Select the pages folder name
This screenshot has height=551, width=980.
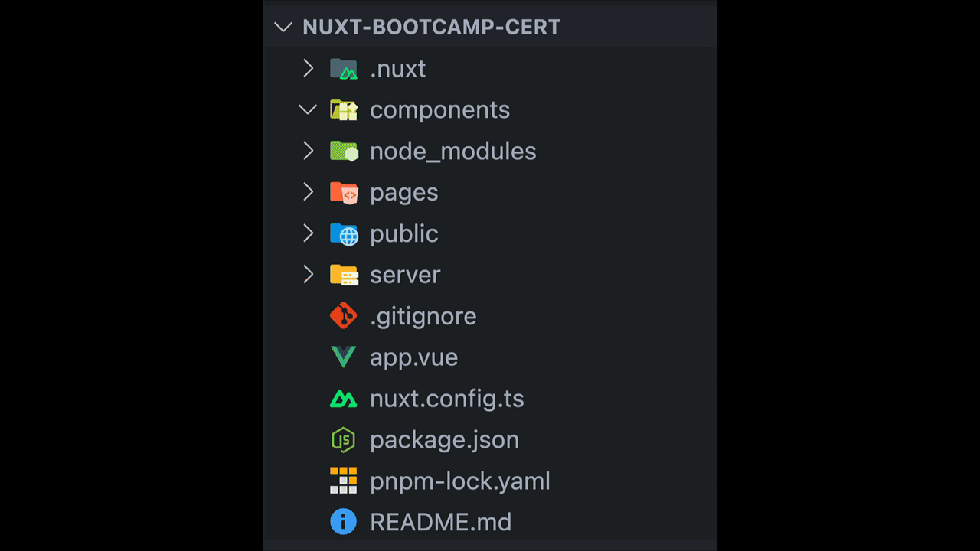click(x=403, y=193)
